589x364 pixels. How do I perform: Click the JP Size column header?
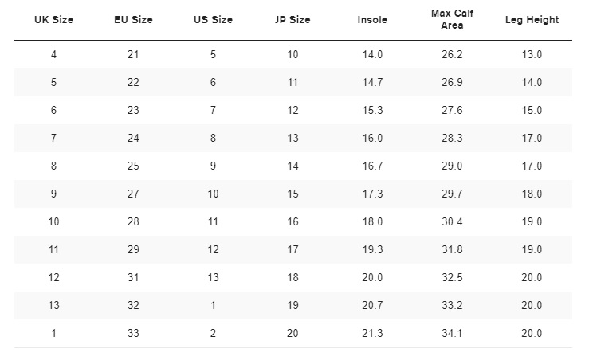pyautogui.click(x=293, y=19)
